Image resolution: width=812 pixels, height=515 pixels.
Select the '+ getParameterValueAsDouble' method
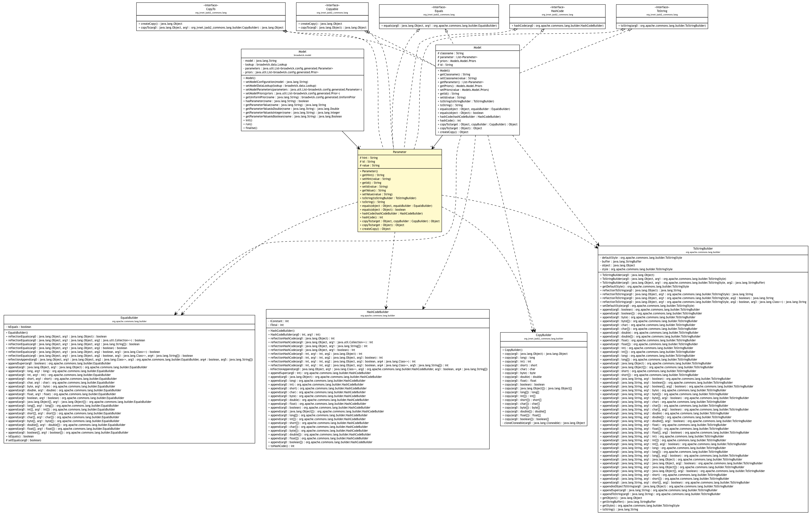point(291,109)
